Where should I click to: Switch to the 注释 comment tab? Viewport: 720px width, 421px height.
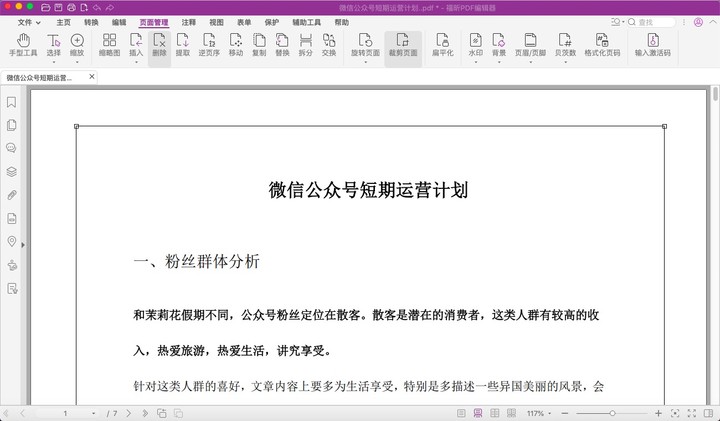coord(189,21)
